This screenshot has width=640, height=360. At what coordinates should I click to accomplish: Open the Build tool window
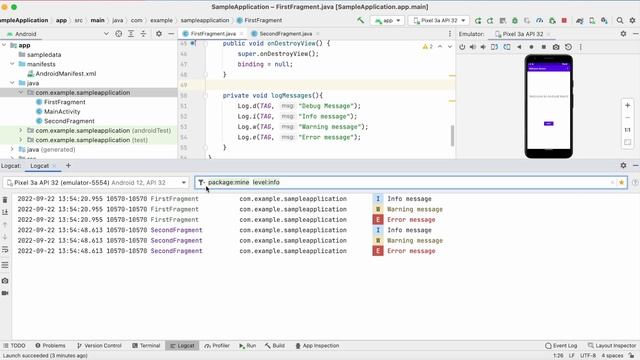click(275, 346)
